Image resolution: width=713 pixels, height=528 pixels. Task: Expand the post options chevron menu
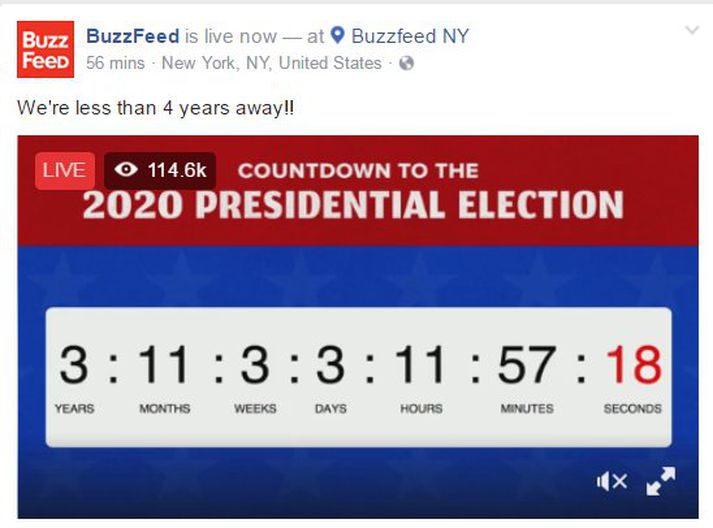click(x=692, y=30)
